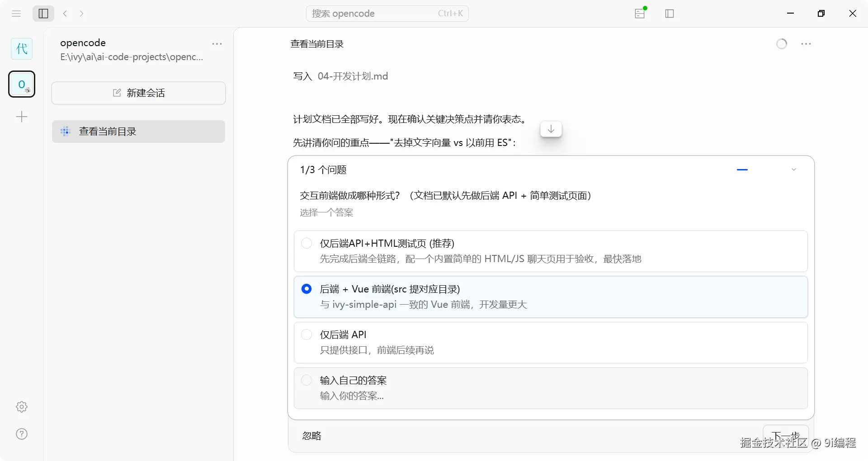The width and height of the screenshot is (868, 461).
Task: Select 仅后端API+HTML测试页 (推荐) option
Action: click(x=551, y=251)
